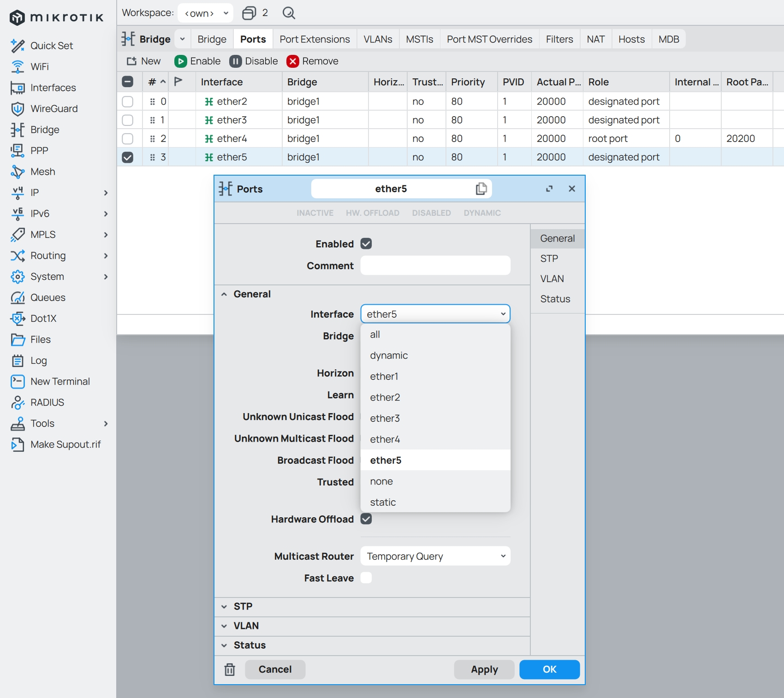Open the Bridge menu dropdown arrow
Viewport: 784px width, 698px height.
[183, 39]
